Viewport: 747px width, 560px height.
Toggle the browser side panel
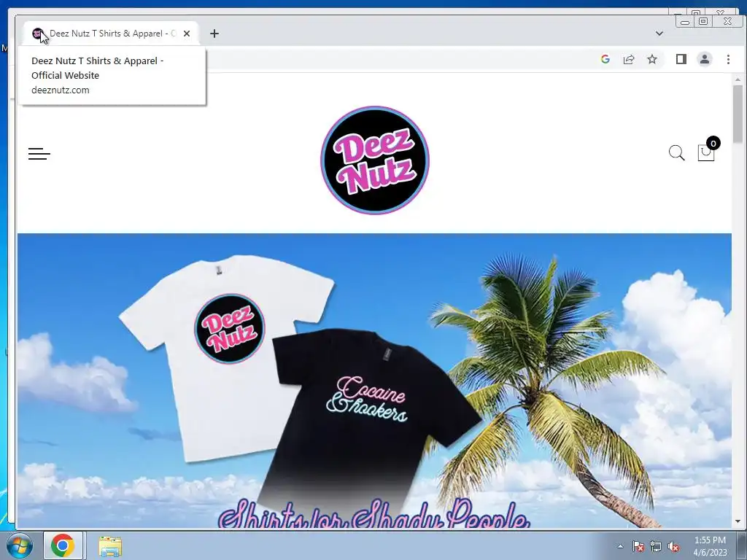[x=681, y=59]
